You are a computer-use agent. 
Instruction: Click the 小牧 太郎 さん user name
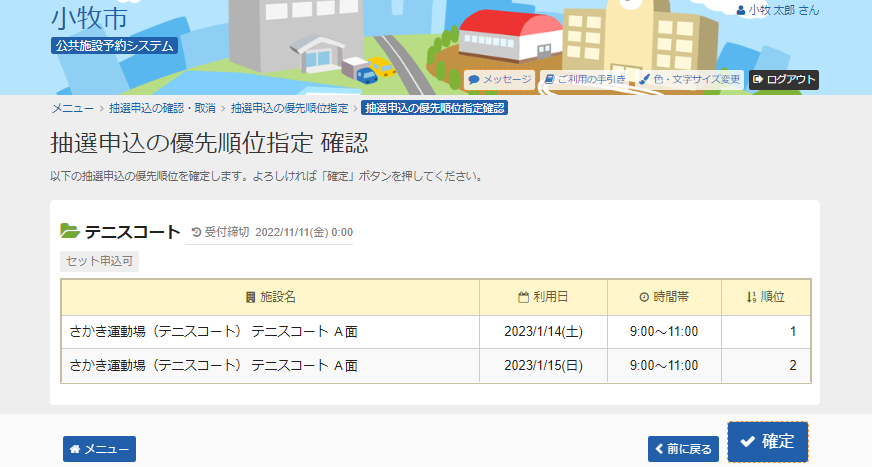tap(784, 11)
